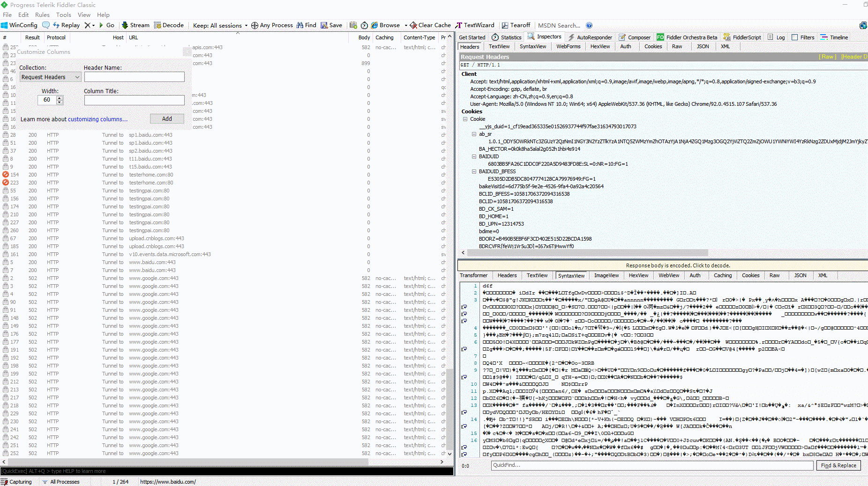The image size is (868, 486).
Task: Click the Remove sessions X icon
Action: [x=87, y=25]
